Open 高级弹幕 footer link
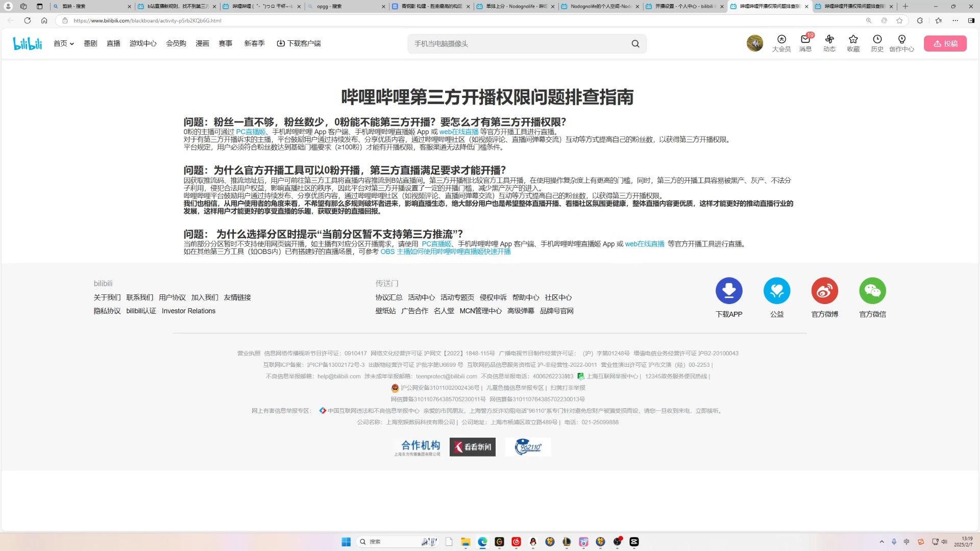This screenshot has height=551, width=980. click(521, 311)
